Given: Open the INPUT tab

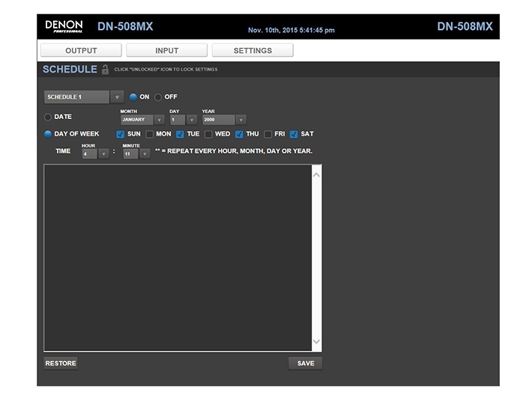Looking at the screenshot, I should pos(166,50).
